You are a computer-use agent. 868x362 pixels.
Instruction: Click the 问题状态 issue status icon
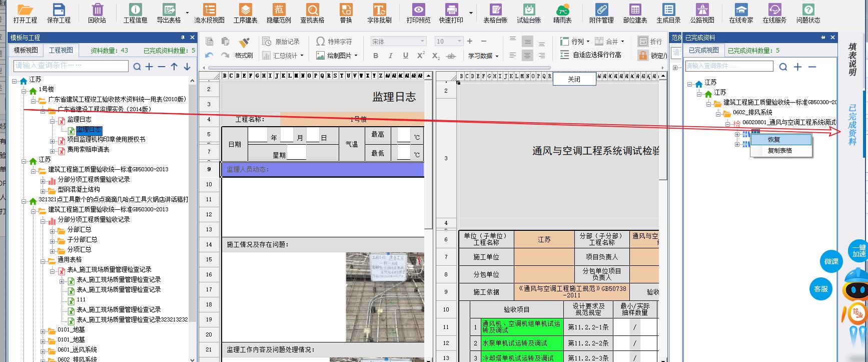pos(808,14)
